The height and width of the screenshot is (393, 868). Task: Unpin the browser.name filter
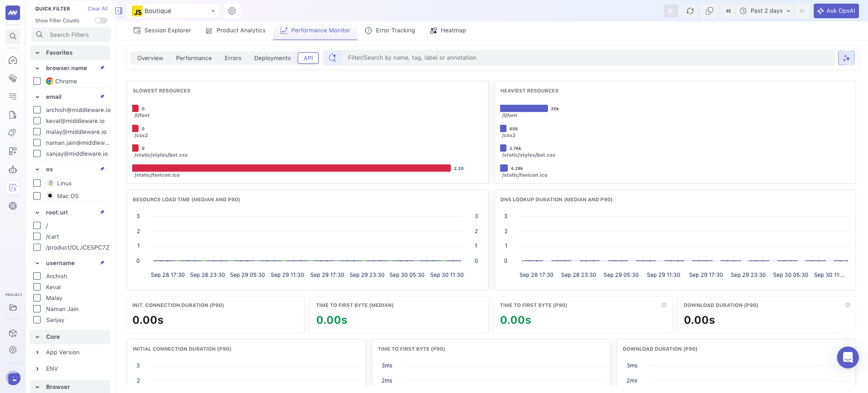pyautogui.click(x=102, y=68)
